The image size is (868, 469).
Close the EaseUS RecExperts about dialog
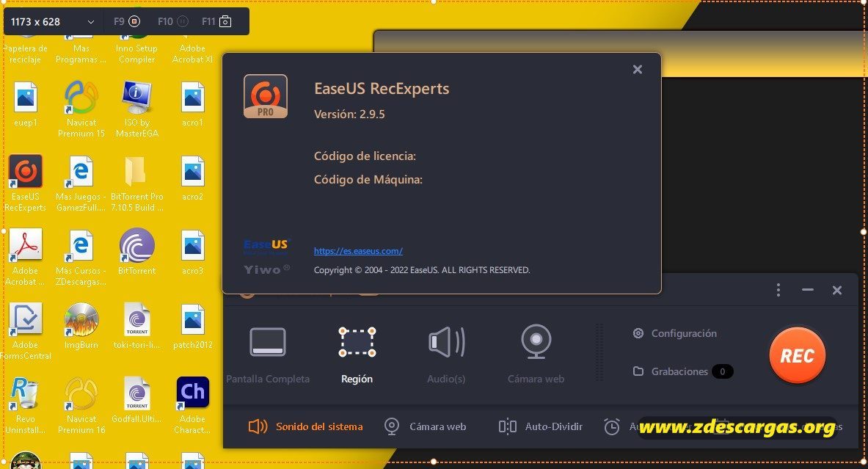tap(637, 69)
